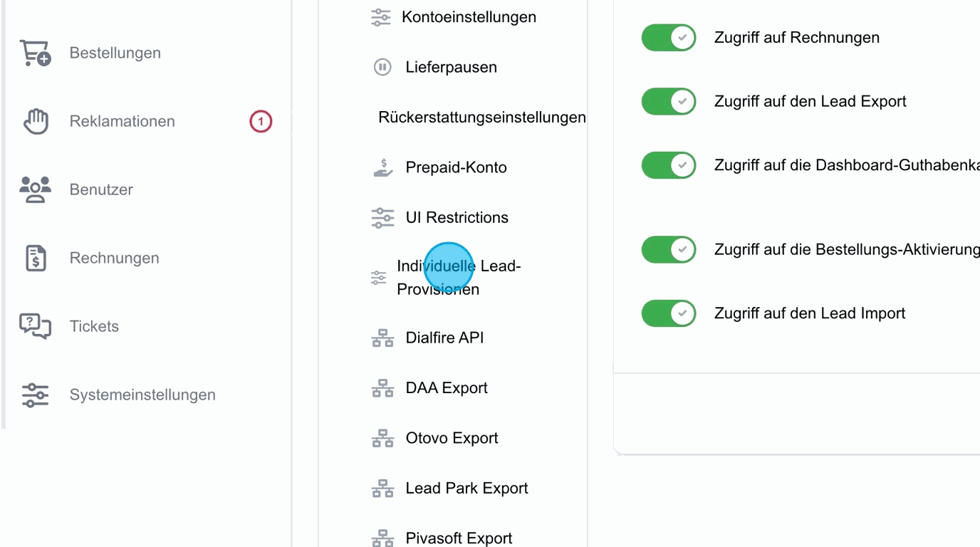Click the Benutzer people group icon
The width and height of the screenshot is (980, 547).
(35, 189)
